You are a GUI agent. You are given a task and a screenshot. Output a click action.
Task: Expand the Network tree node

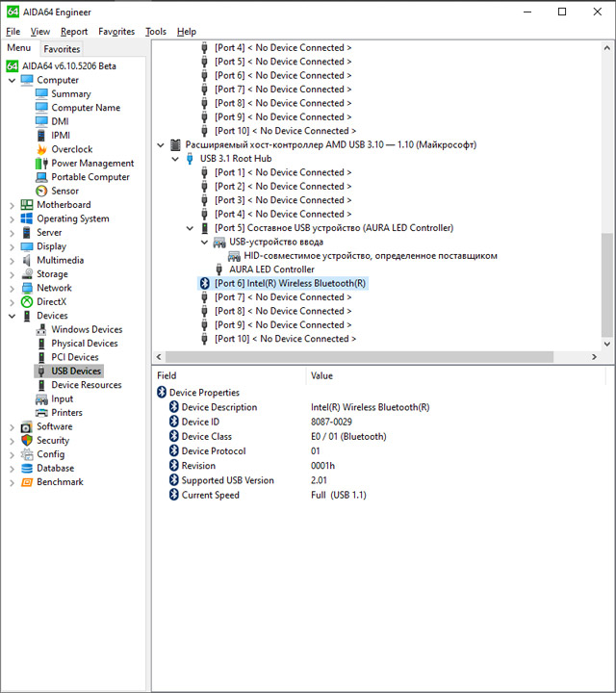pyautogui.click(x=12, y=288)
